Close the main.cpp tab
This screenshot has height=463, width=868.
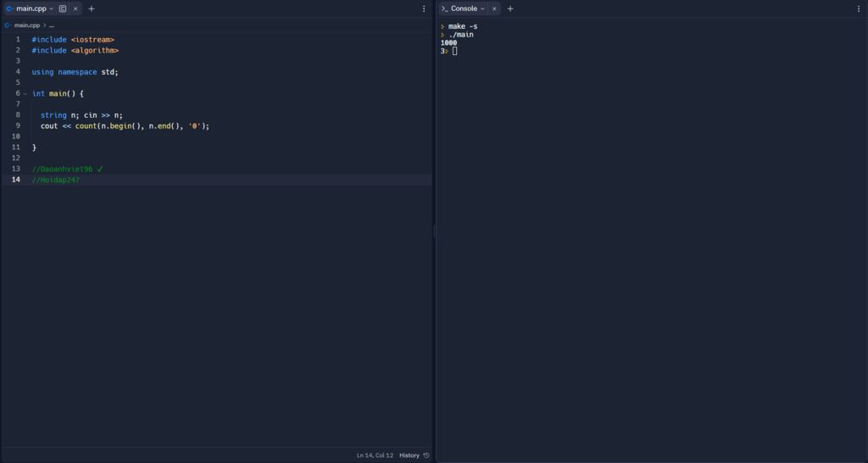75,8
